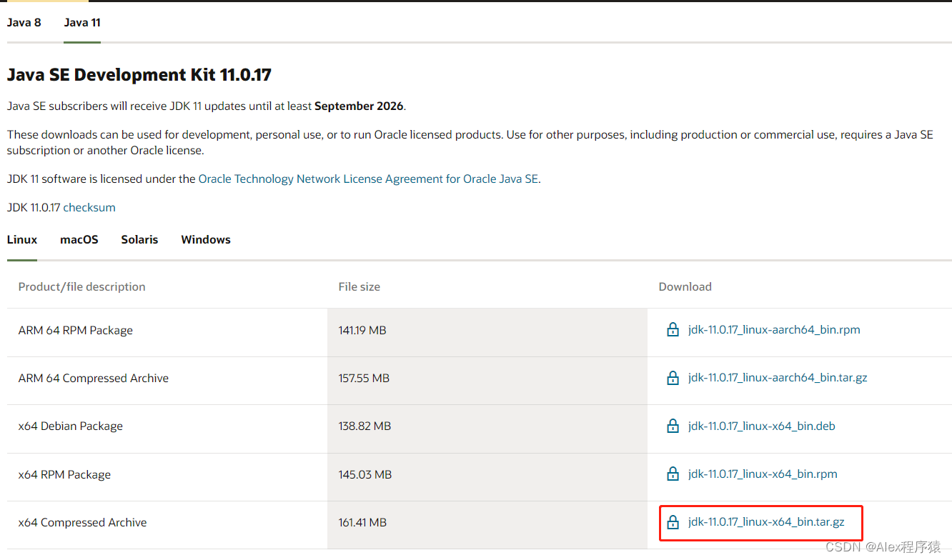The height and width of the screenshot is (560, 952).
Task: Switch to the Java 8 tab
Action: coord(24,22)
